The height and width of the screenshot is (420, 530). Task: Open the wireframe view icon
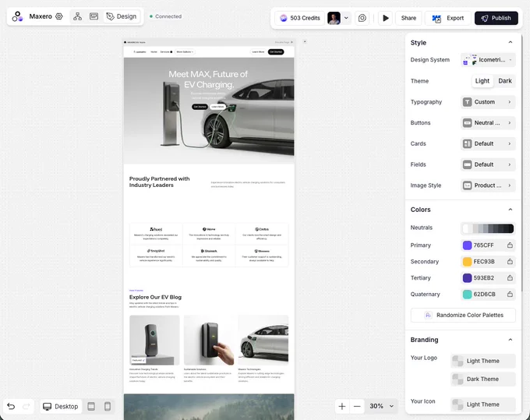point(94,16)
